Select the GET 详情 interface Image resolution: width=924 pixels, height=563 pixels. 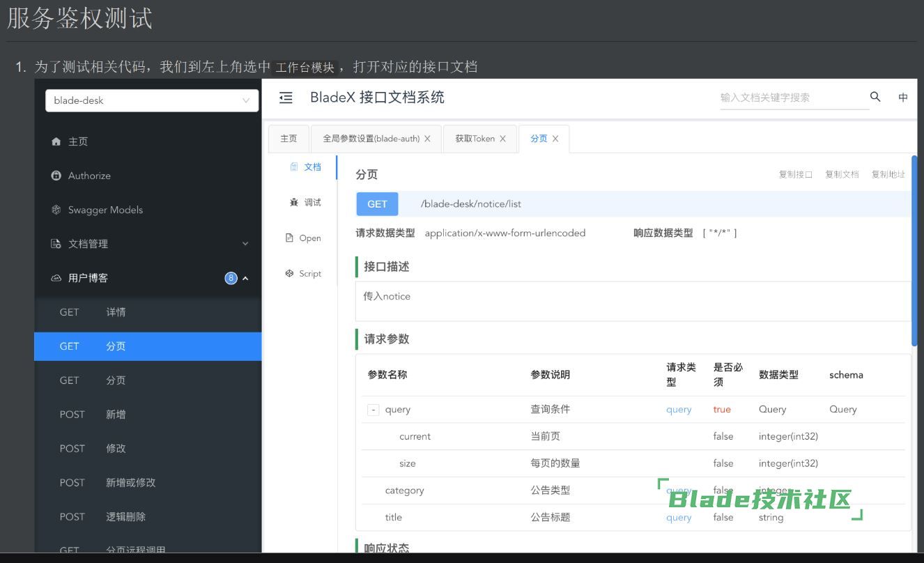(148, 312)
